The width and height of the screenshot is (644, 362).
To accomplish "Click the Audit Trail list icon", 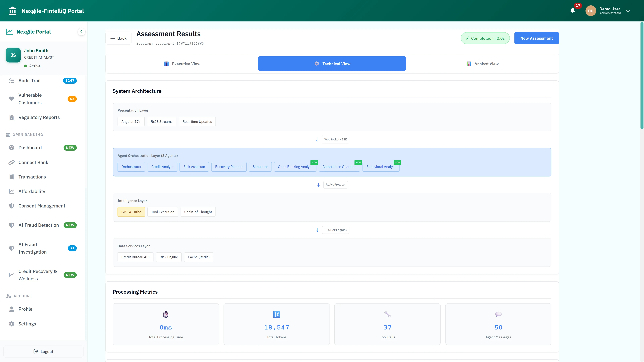I will (x=12, y=81).
